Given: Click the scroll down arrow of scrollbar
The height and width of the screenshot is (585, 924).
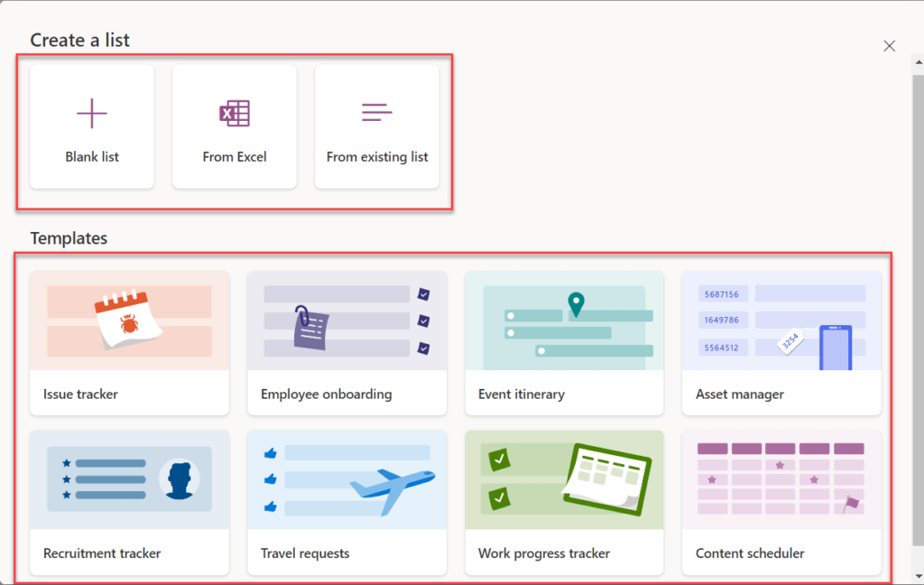Looking at the screenshot, I should pyautogui.click(x=919, y=577).
